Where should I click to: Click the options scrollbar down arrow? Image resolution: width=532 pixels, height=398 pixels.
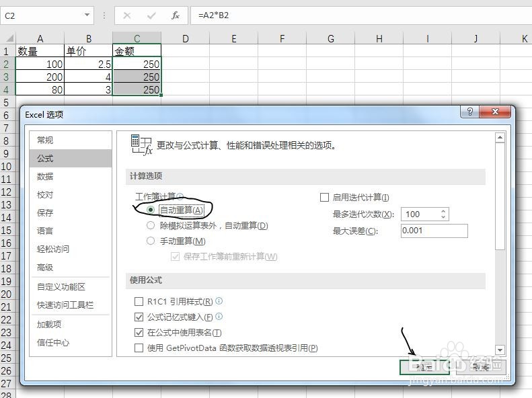[500, 350]
